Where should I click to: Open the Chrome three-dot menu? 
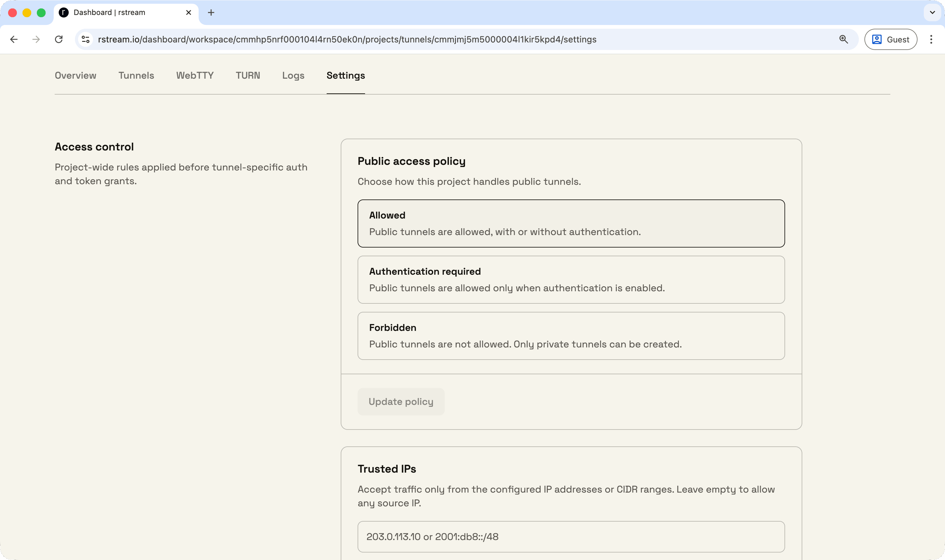pos(931,39)
